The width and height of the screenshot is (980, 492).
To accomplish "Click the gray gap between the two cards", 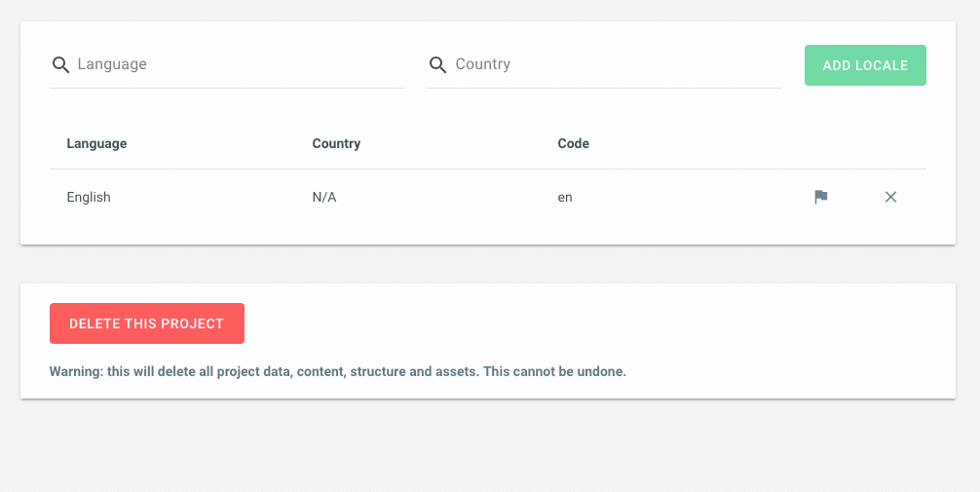I will [487, 264].
